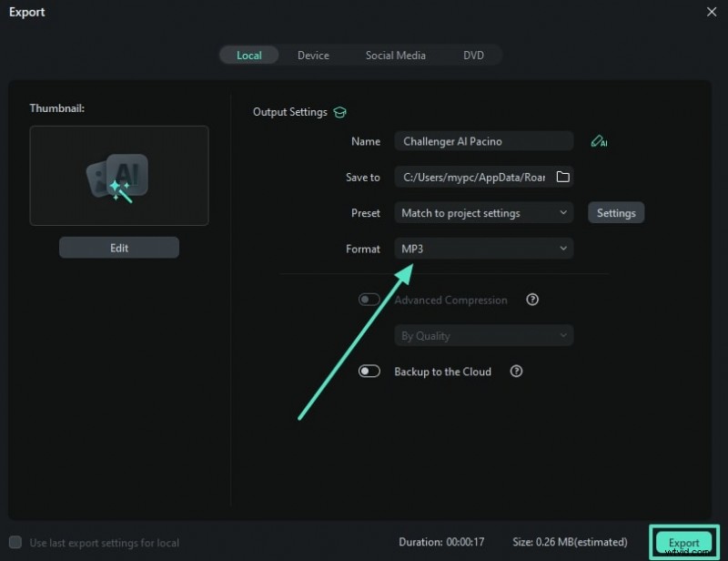Open the Social Media tab
728x561 pixels.
[395, 55]
